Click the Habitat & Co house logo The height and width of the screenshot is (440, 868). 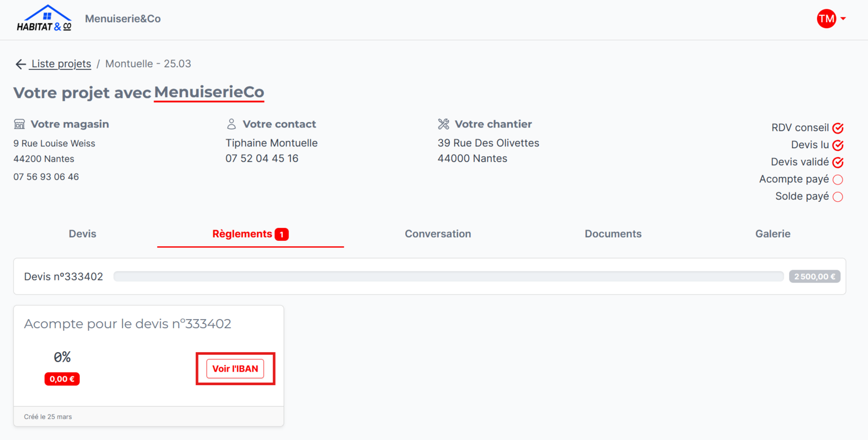click(44, 18)
